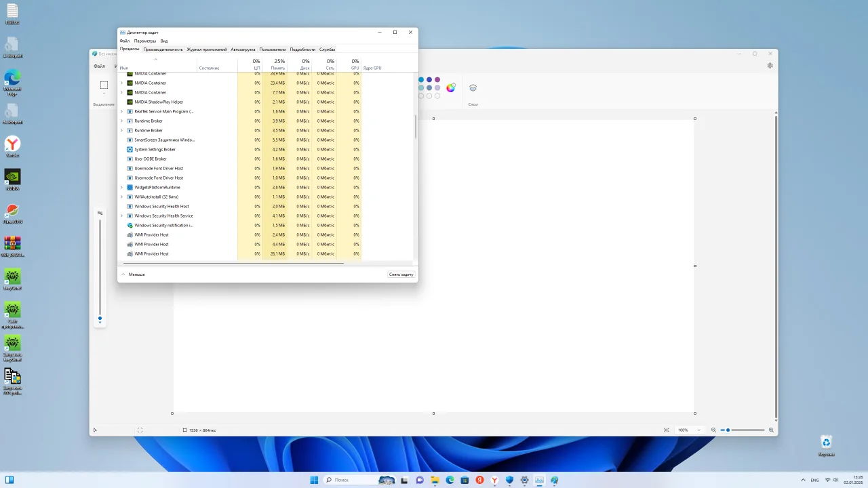Expand RealTek Service Main Program group
868x488 pixels.
point(121,111)
